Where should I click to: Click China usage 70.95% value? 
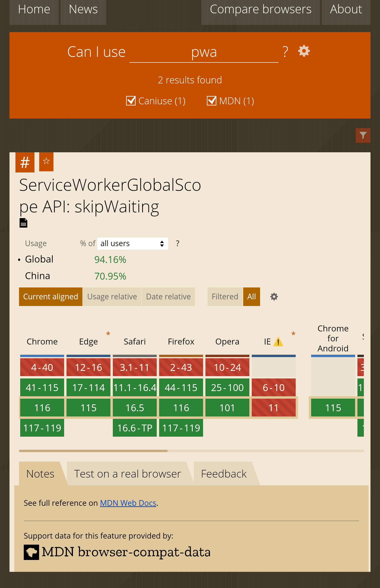point(110,276)
